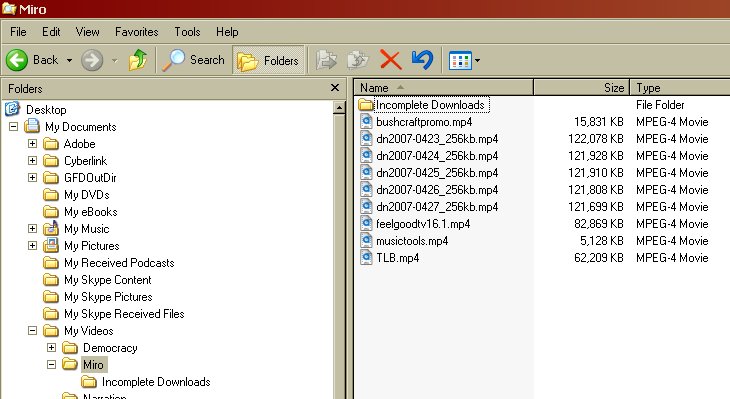Select Desktop in the folder tree
Image resolution: width=730 pixels, height=399 pixels.
click(x=46, y=110)
